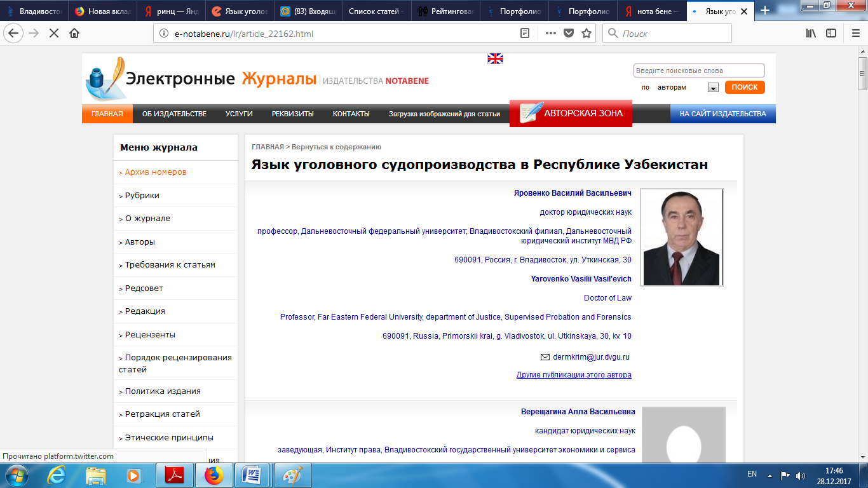Click the British flag language icon
Screen dimensions: 868x488
pos(495,58)
